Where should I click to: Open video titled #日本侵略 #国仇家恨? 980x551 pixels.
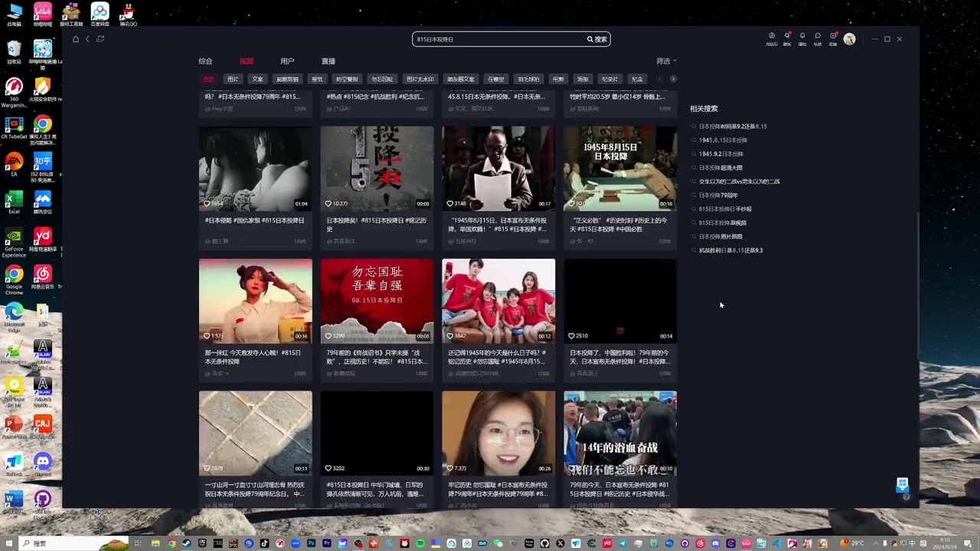pyautogui.click(x=254, y=220)
